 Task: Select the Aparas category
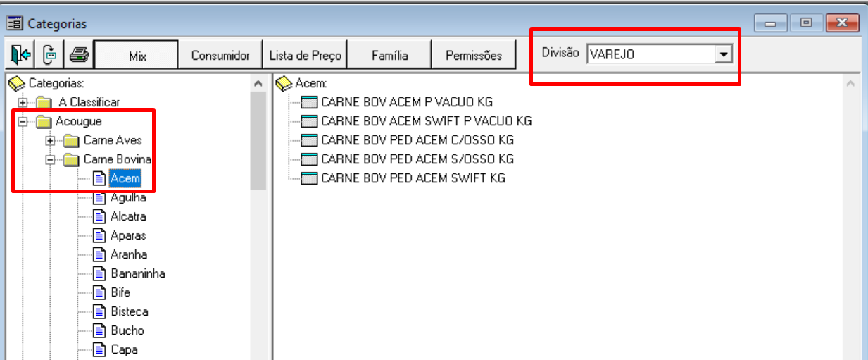(x=128, y=235)
